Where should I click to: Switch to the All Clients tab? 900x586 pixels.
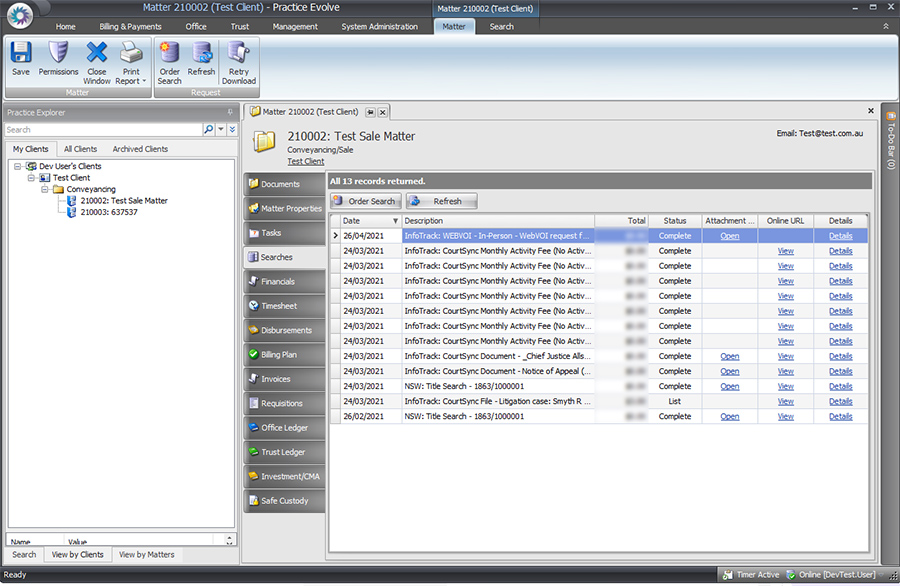80,149
